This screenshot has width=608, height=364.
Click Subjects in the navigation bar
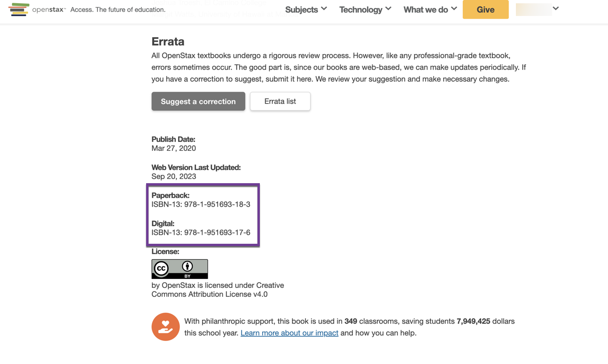301,9
